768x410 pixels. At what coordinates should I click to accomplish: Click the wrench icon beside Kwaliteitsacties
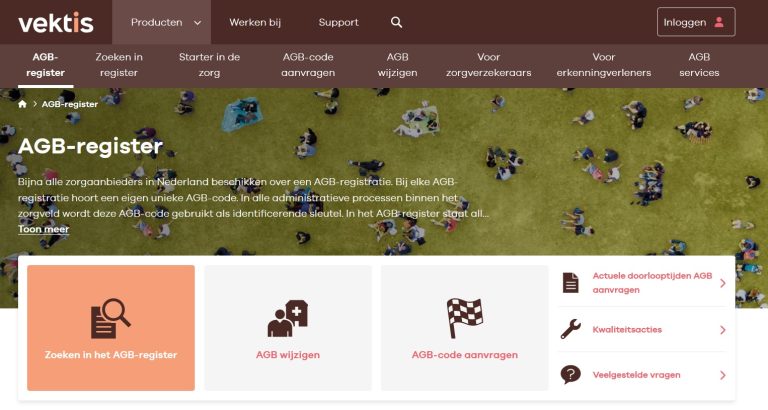click(571, 329)
